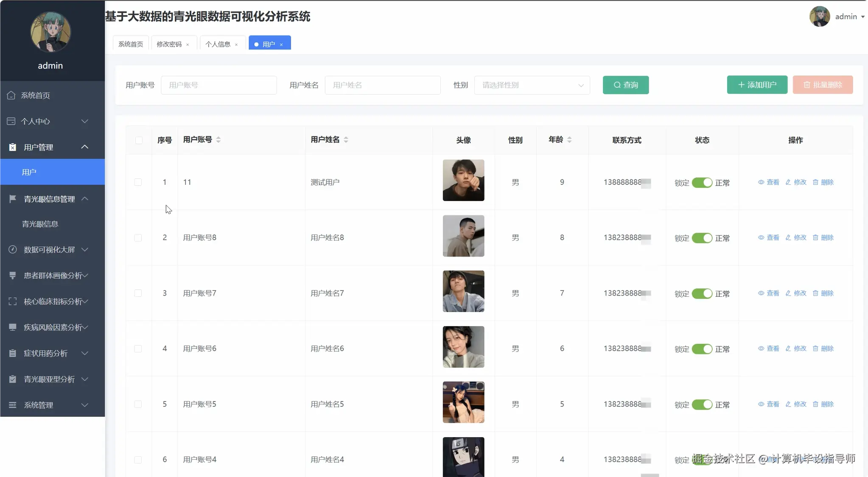This screenshot has width=868, height=477.
Task: Switch to the 修改密码 tab
Action: coord(169,44)
